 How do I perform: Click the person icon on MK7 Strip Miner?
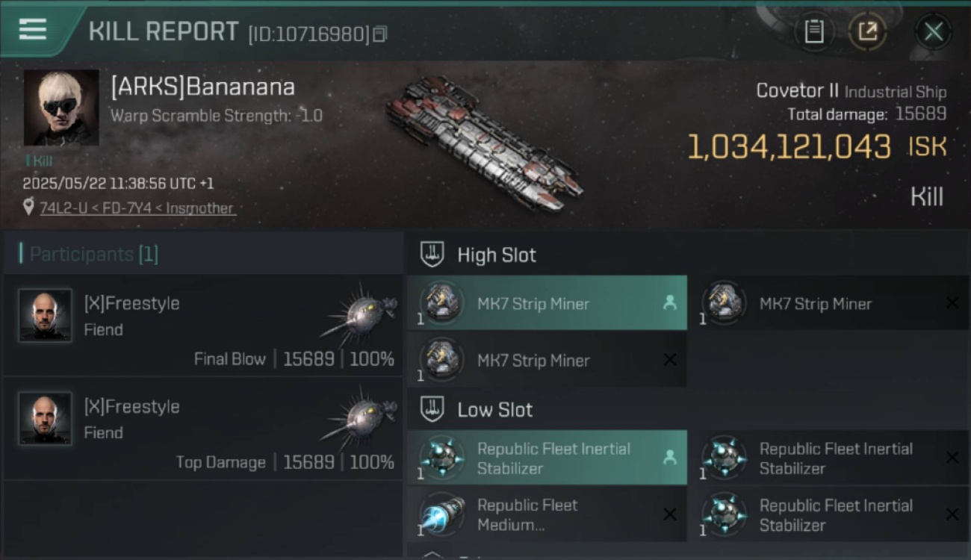click(x=669, y=303)
